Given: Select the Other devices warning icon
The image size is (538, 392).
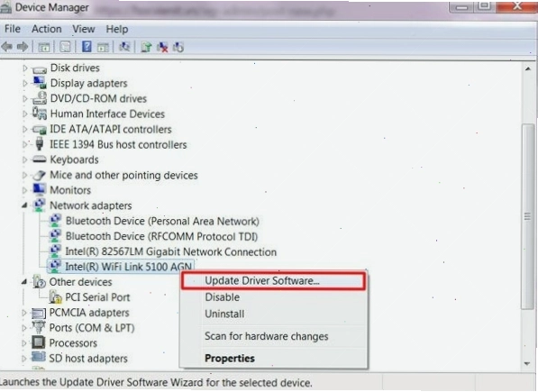Looking at the screenshot, I should pos(39,282).
